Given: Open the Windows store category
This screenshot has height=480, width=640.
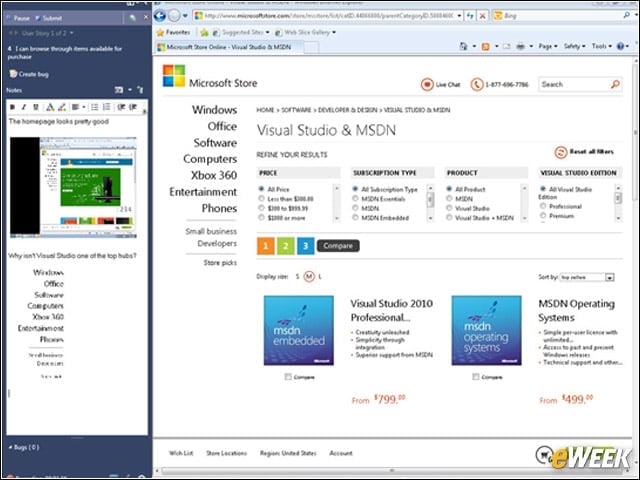Looking at the screenshot, I should click(x=214, y=110).
